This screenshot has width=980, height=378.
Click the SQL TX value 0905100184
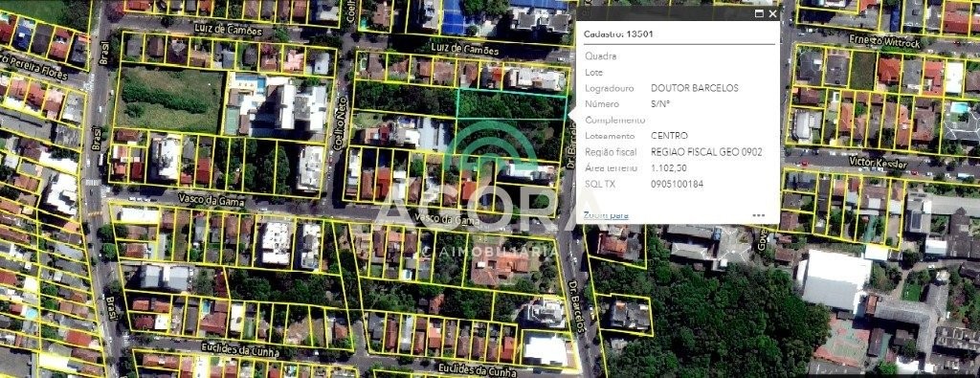(x=677, y=184)
